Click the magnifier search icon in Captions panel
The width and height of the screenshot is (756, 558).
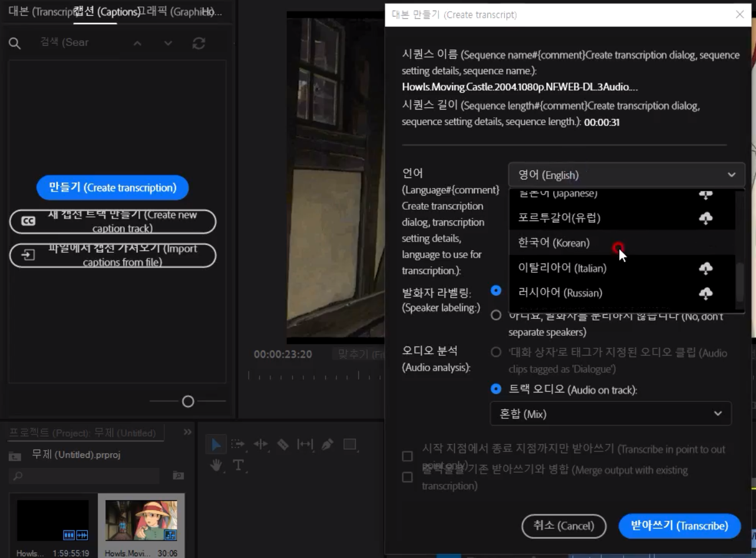15,43
